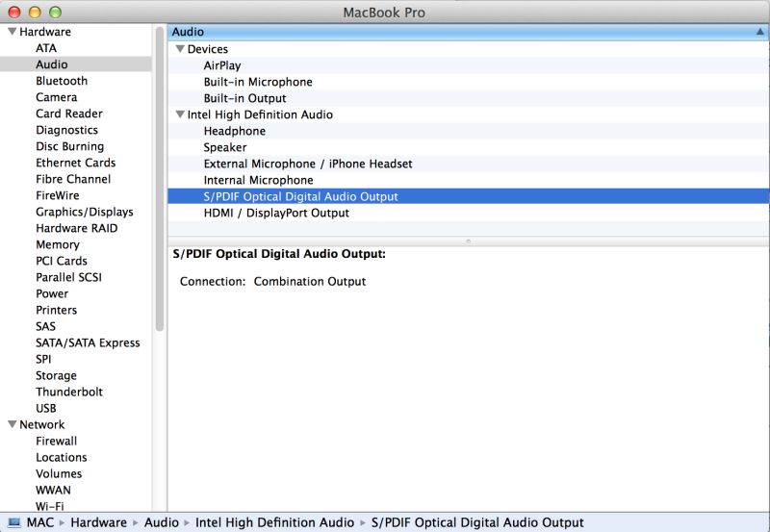Select ATA in the sidebar
This screenshot has width=770, height=532.
coord(46,48)
